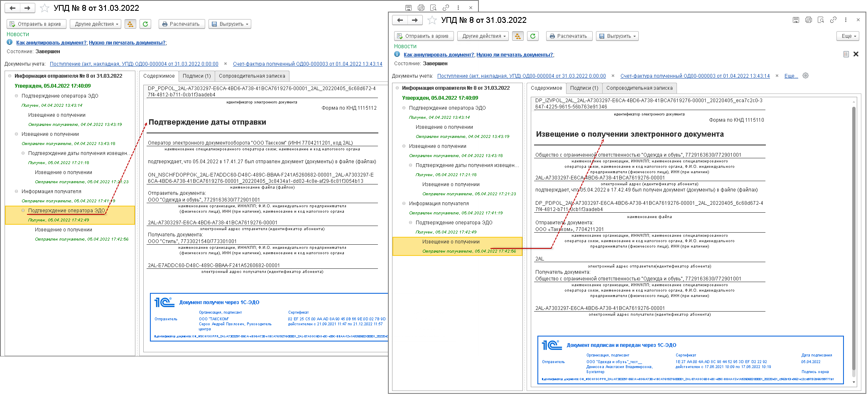Open 'Нужно ли печатать документы?' link, front window
This screenshot has width=868, height=398.
(515, 55)
